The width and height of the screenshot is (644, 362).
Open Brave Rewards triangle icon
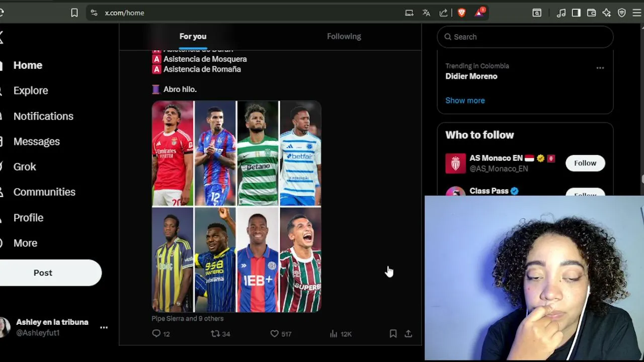479,13
